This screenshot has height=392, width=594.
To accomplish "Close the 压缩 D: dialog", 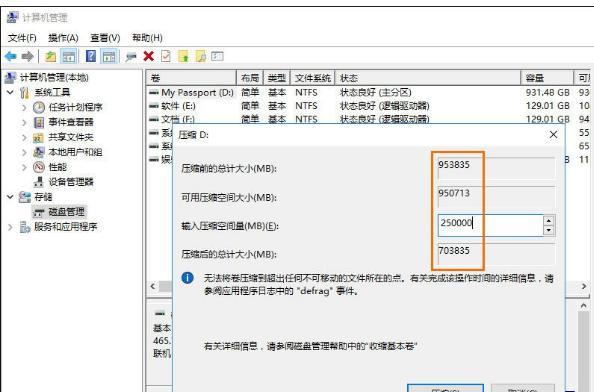I will [x=553, y=134].
